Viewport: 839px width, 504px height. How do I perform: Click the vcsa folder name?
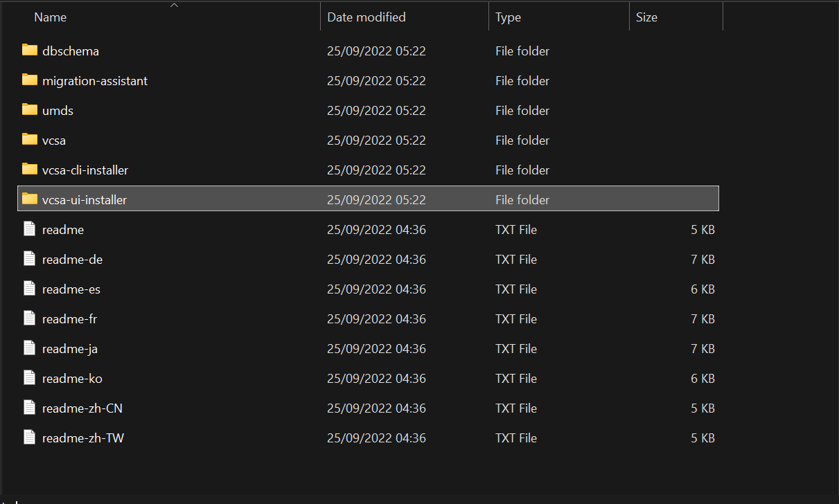[x=54, y=141]
